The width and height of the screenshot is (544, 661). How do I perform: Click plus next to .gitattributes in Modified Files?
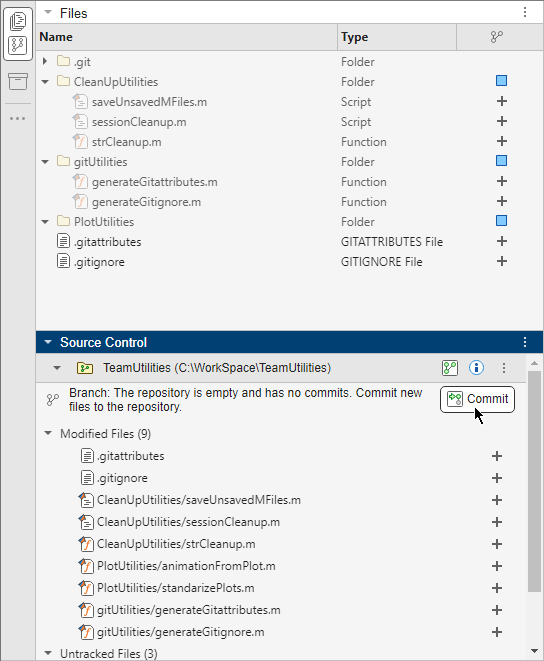[497, 456]
